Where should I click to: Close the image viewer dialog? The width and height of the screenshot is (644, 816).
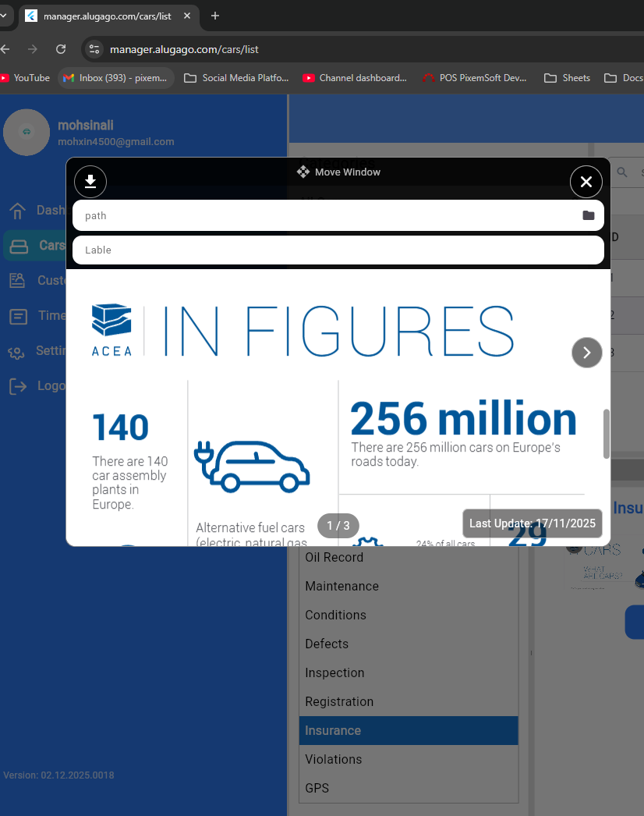tap(586, 182)
